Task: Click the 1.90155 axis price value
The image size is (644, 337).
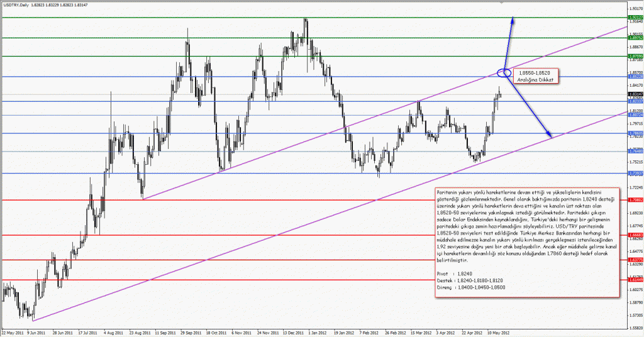Action: click(x=635, y=34)
